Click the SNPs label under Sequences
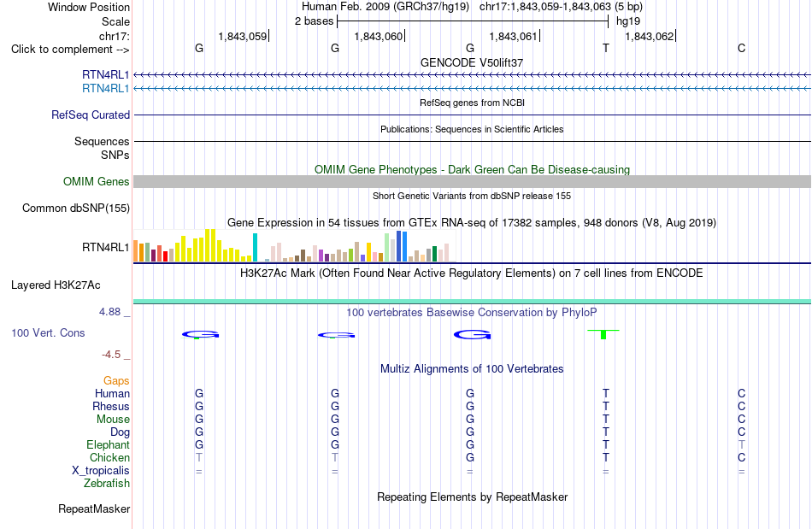 point(115,155)
